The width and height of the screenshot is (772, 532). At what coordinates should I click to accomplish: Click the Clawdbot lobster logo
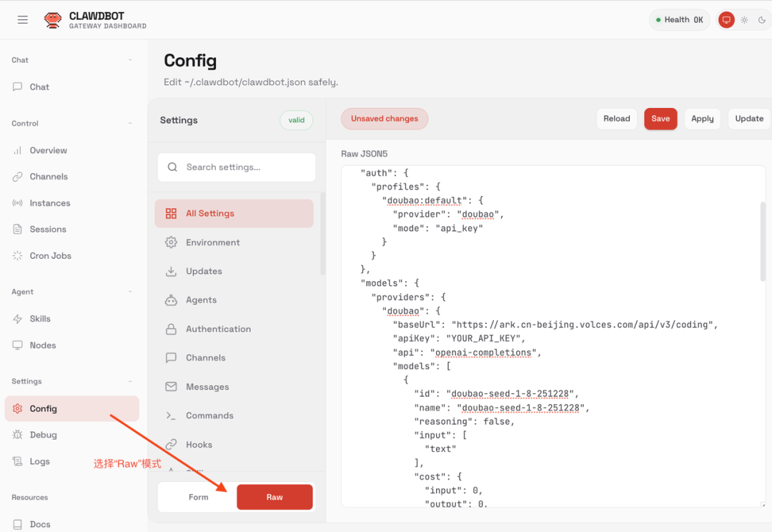(x=53, y=20)
